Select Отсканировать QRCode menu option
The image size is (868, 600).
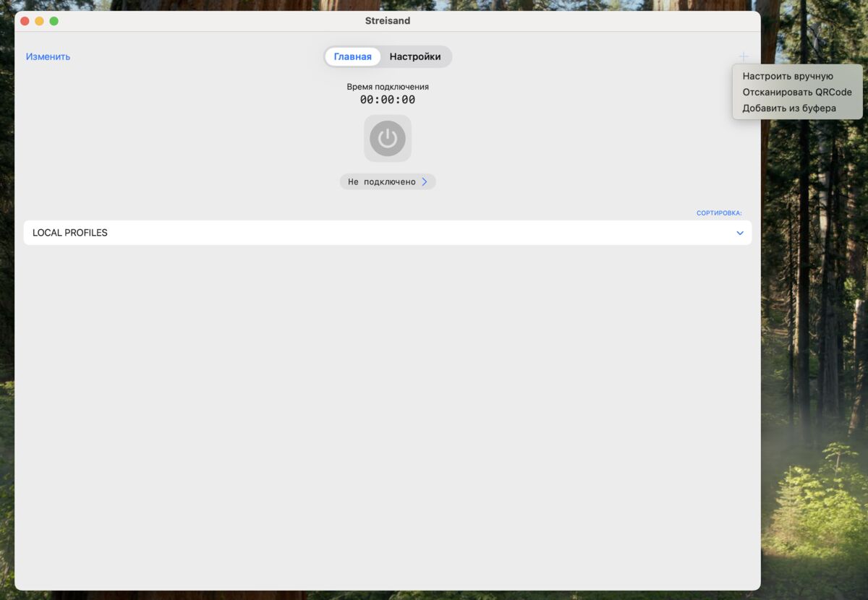[796, 93]
